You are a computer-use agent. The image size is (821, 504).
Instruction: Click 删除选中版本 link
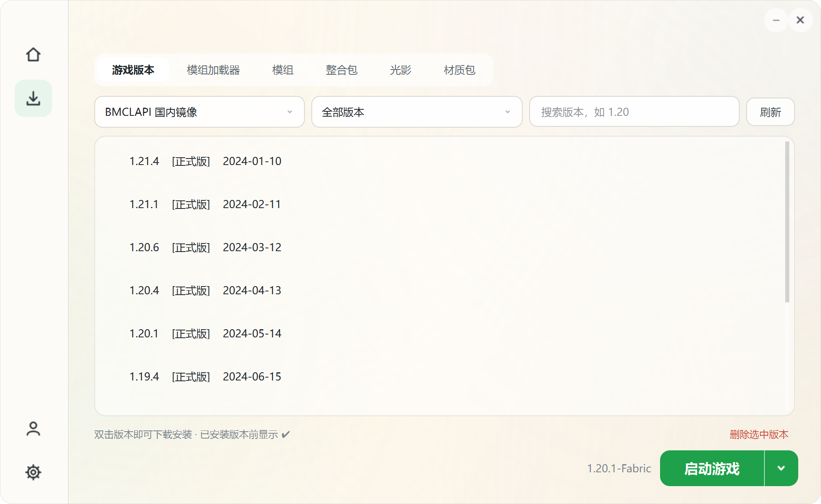(x=759, y=434)
